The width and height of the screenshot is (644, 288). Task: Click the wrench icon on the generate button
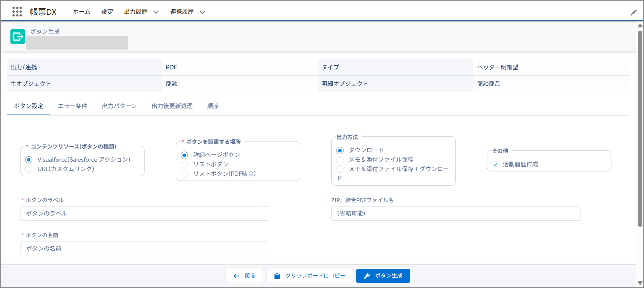[x=367, y=276]
